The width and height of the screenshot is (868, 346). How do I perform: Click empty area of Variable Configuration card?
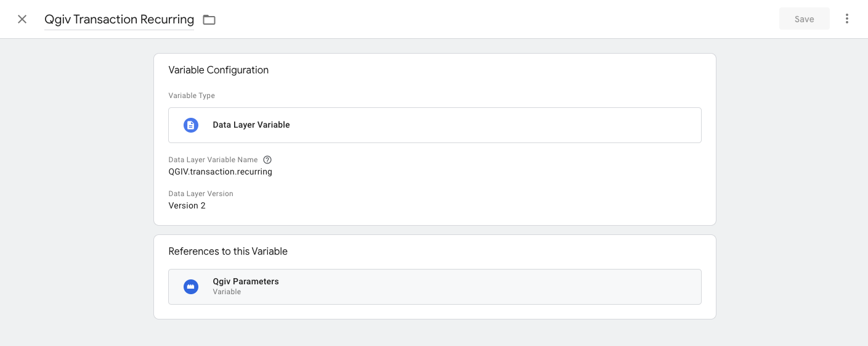[493, 191]
